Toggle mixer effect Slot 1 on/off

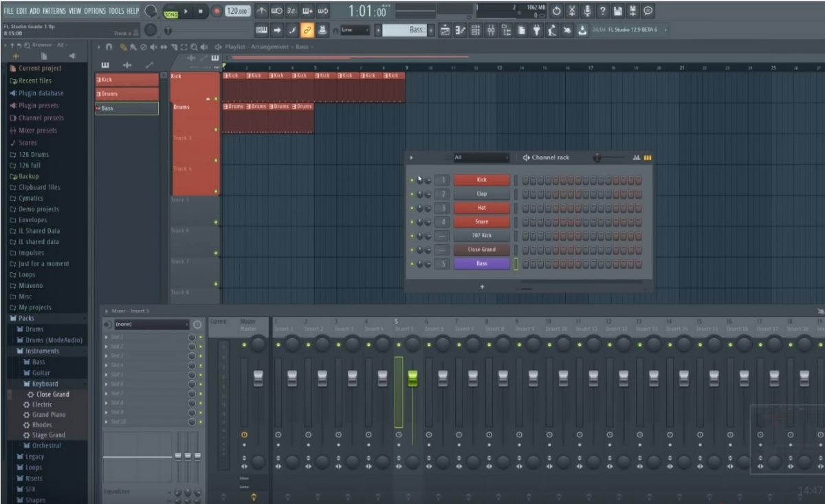click(200, 337)
